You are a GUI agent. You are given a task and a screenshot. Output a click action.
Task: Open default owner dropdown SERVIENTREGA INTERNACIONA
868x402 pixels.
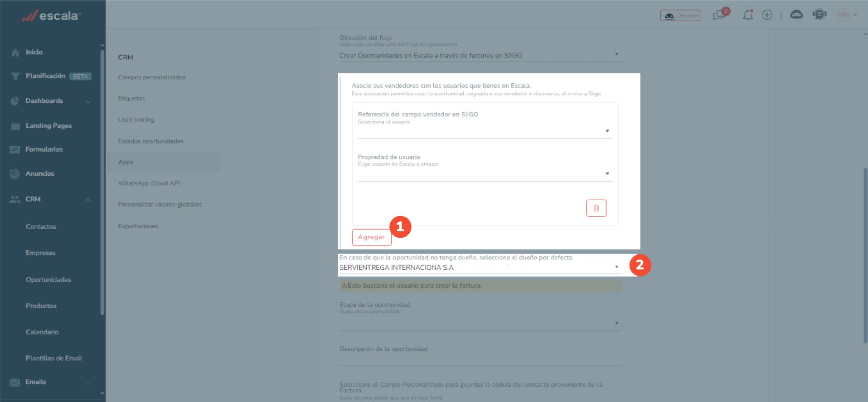[x=480, y=268]
